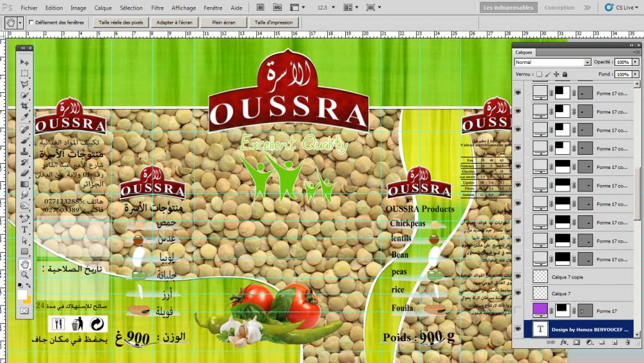Click the fx layer style icon

pos(564,342)
